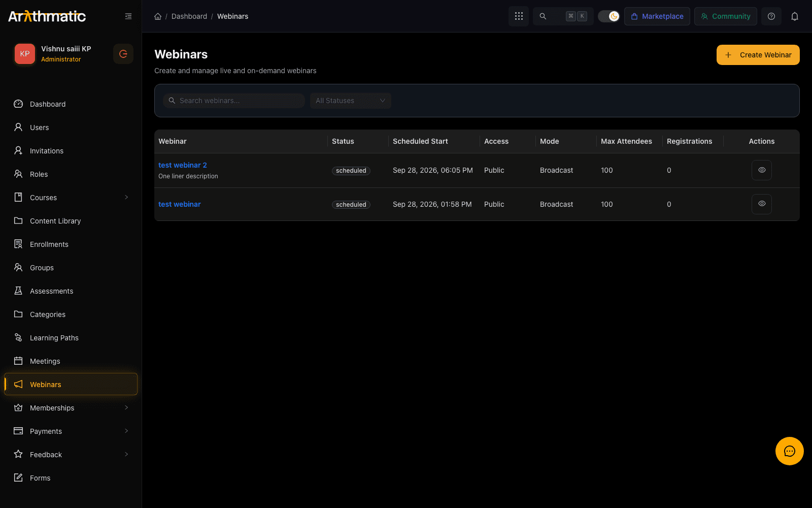The height and width of the screenshot is (508, 812).
Task: Open Meetings in the sidebar
Action: [71, 361]
